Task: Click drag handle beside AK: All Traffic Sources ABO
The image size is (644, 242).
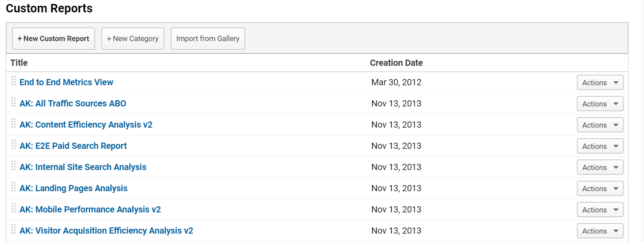Action: [13, 102]
